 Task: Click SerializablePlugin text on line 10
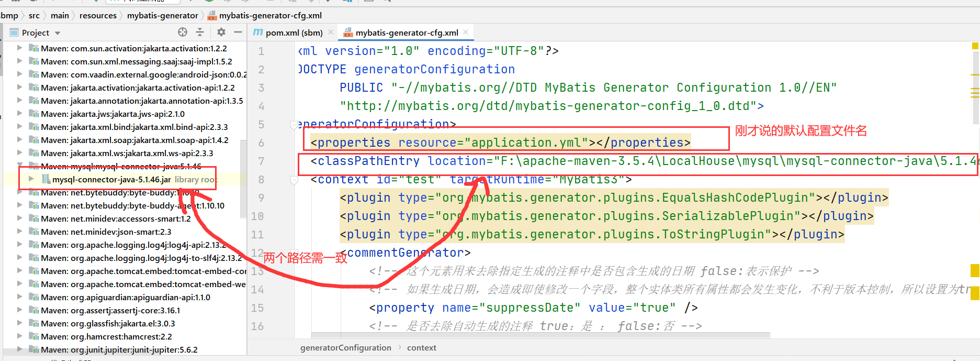click(x=728, y=216)
